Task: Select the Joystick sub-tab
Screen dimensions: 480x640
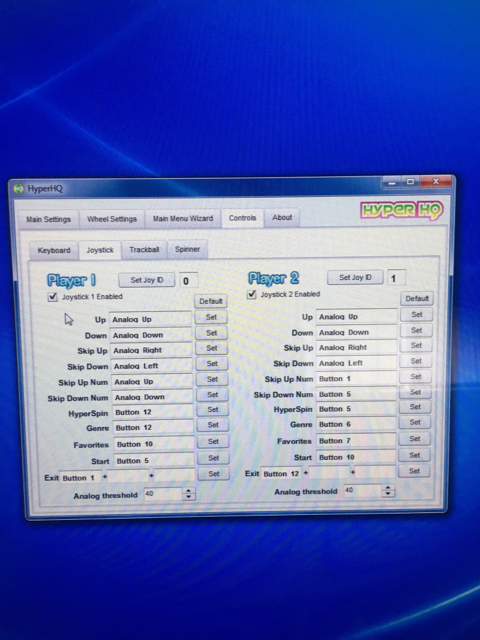Action: pos(100,250)
